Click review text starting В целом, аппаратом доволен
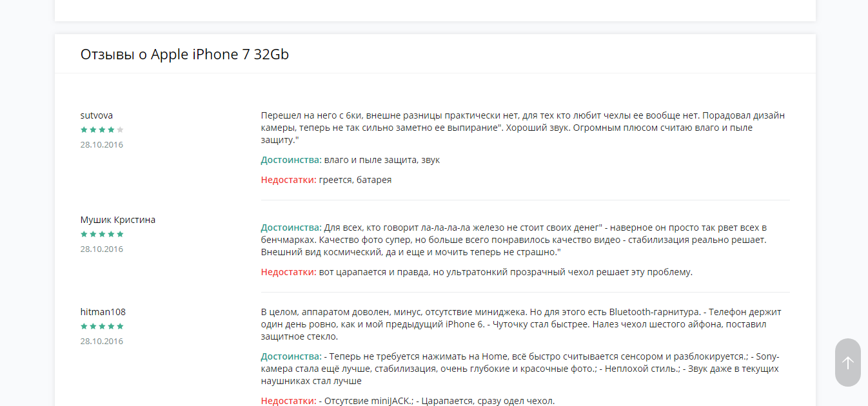This screenshot has width=868, height=406. tap(521, 324)
